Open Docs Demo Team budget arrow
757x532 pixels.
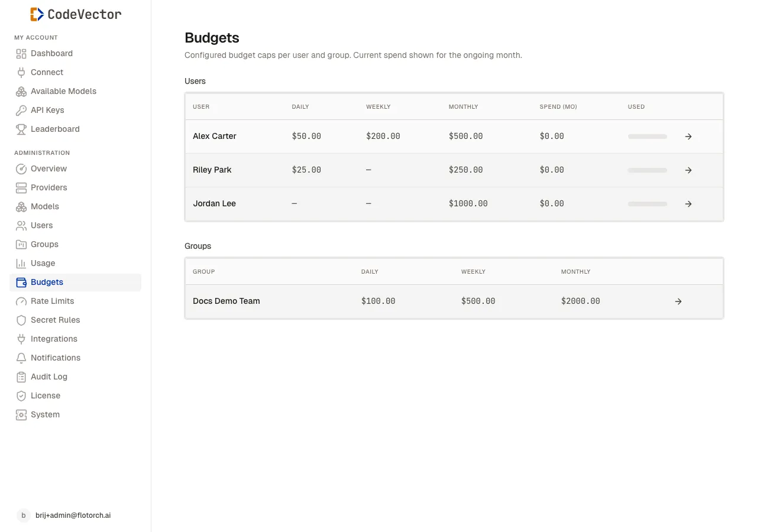tap(678, 301)
